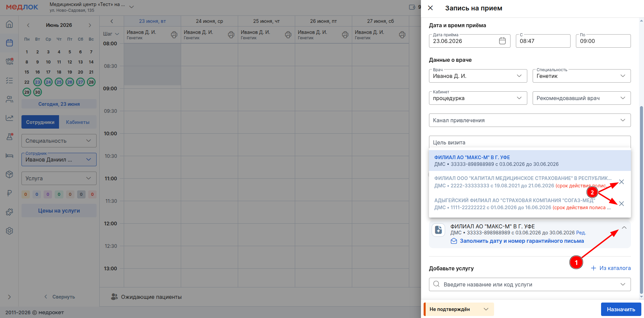Viewport: 644px width, 318px height.
Task: Open the warehouse box sidebar icon
Action: tap(9, 174)
